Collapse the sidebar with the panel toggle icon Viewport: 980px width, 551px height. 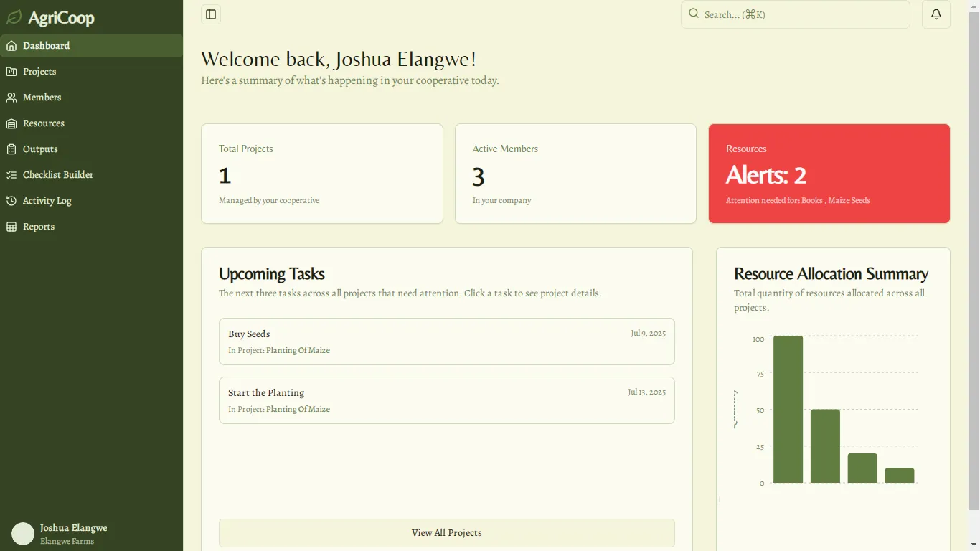pyautogui.click(x=211, y=14)
